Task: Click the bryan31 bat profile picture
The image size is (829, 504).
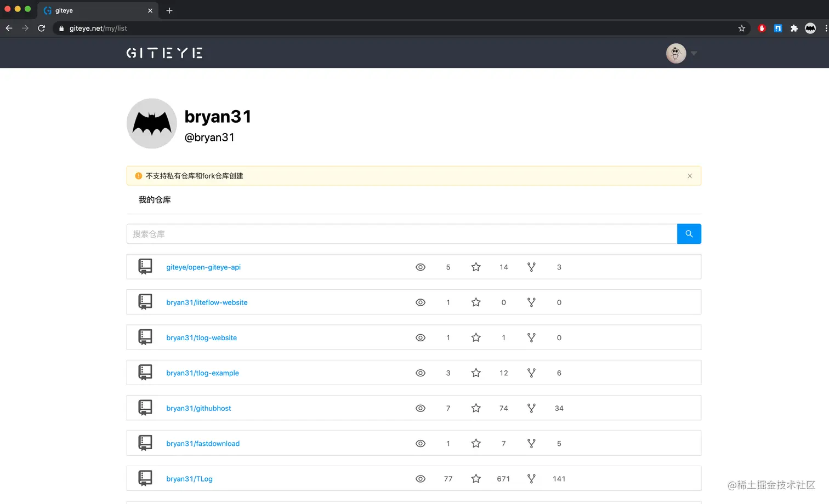Action: [152, 123]
